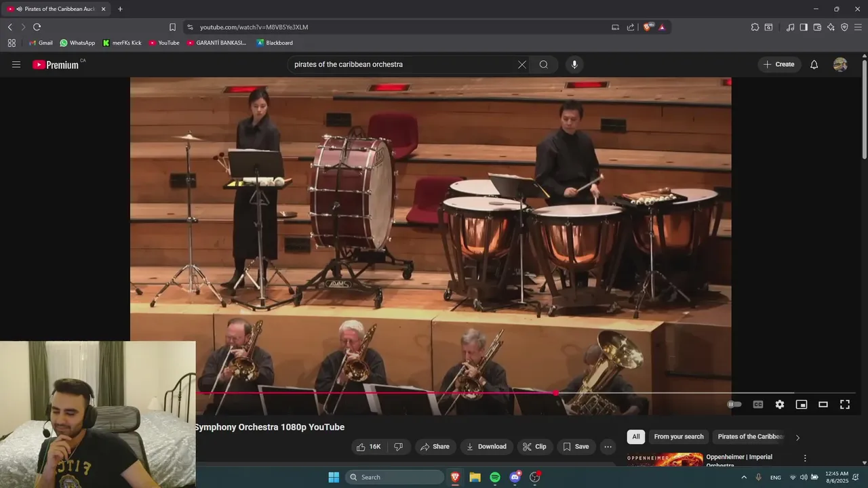Open Discord from the taskbar
The width and height of the screenshot is (868, 488).
click(515, 477)
